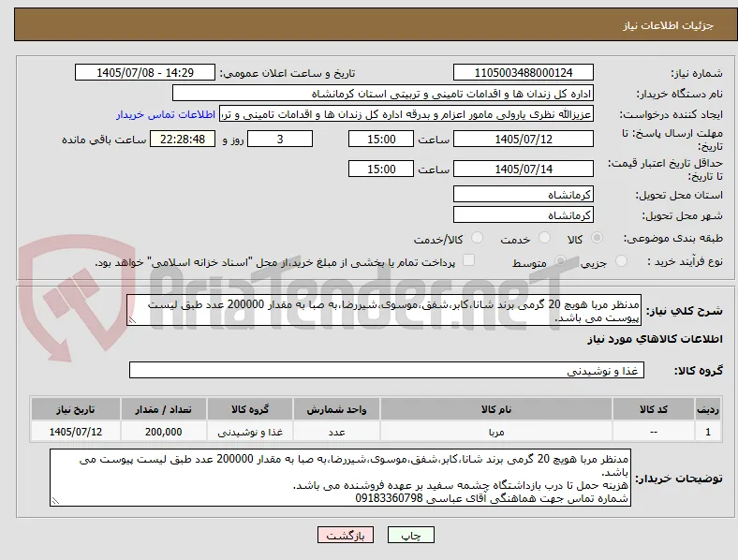
Task: Click the گروه کالا field غذا و نوشیدنی
Action: click(387, 370)
